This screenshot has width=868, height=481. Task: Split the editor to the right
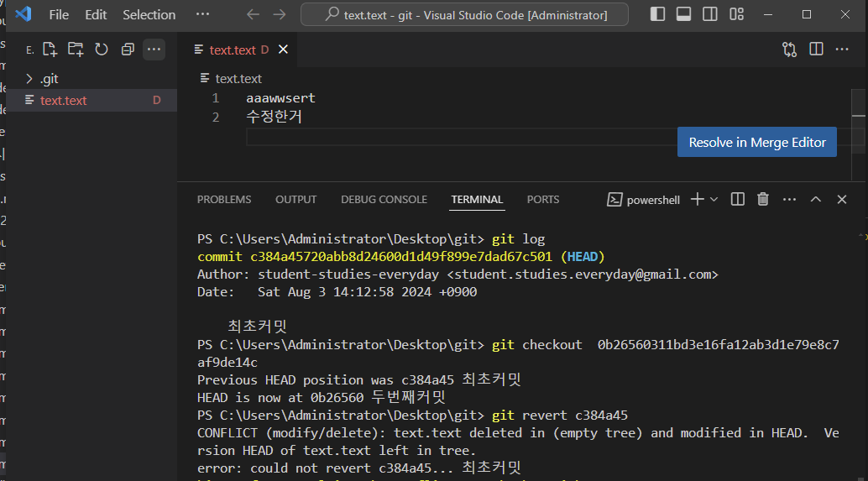pyautogui.click(x=816, y=50)
